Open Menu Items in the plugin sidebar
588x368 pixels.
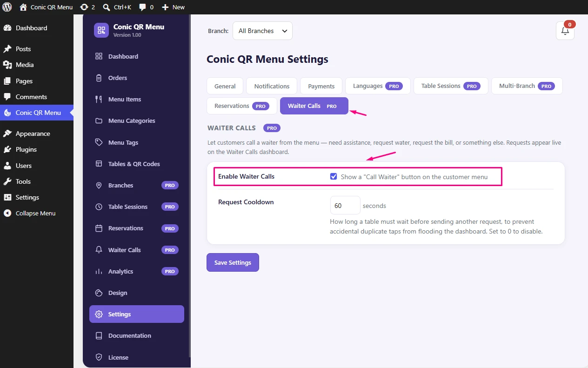coord(137,99)
